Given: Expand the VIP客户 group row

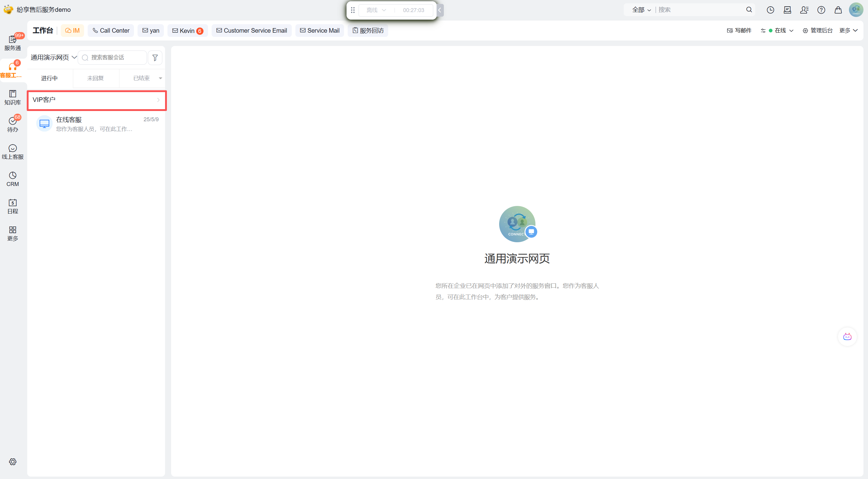Looking at the screenshot, I should 97,100.
